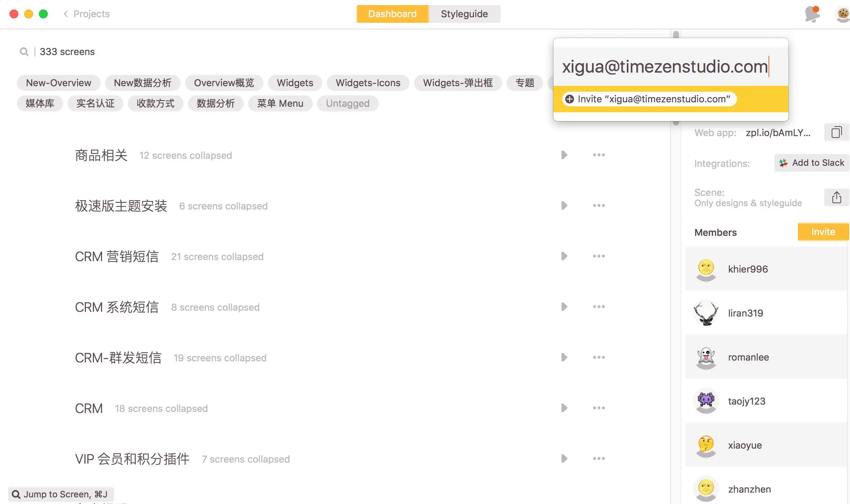Expand the 极速版主题安装 section

tap(564, 206)
